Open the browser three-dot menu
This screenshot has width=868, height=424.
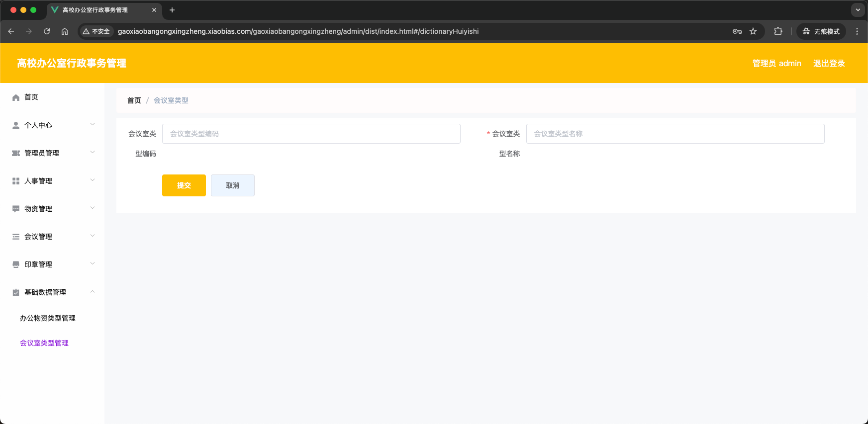tap(857, 31)
